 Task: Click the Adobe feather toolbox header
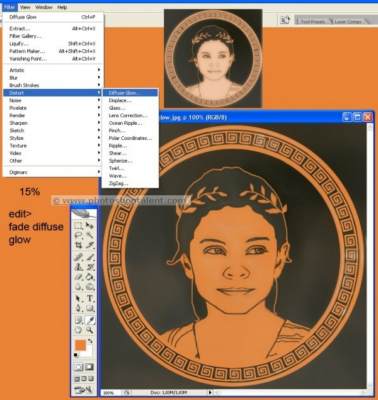click(84, 213)
